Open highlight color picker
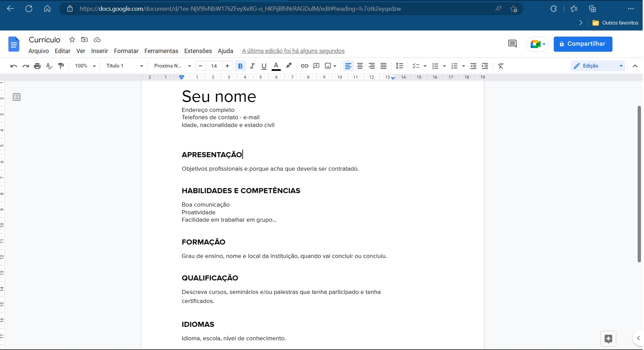644x350 pixels. click(x=289, y=66)
